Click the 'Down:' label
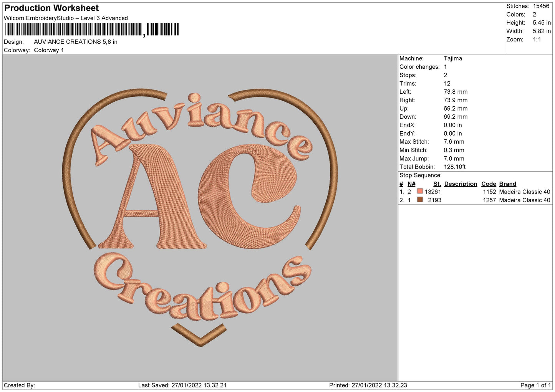 pos(408,117)
